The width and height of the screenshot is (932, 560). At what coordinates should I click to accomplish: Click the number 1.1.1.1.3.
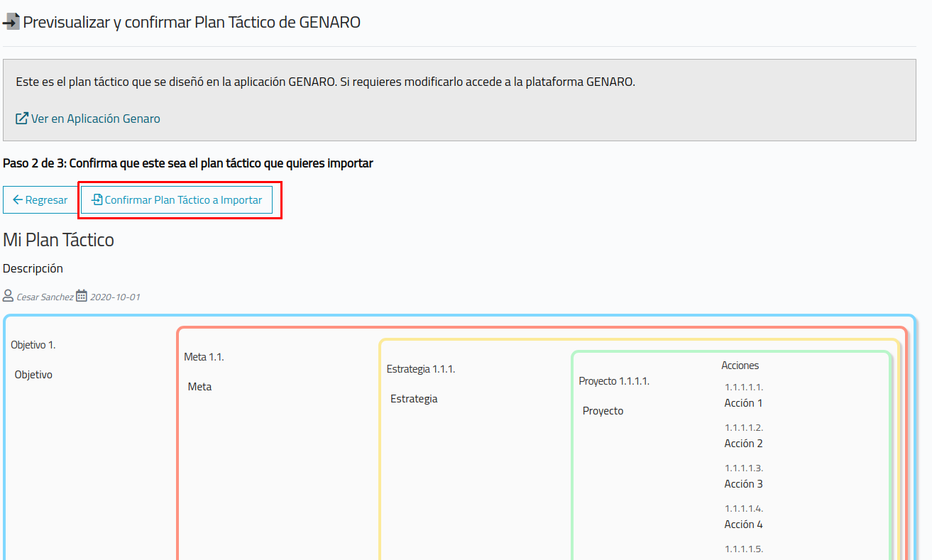(744, 468)
